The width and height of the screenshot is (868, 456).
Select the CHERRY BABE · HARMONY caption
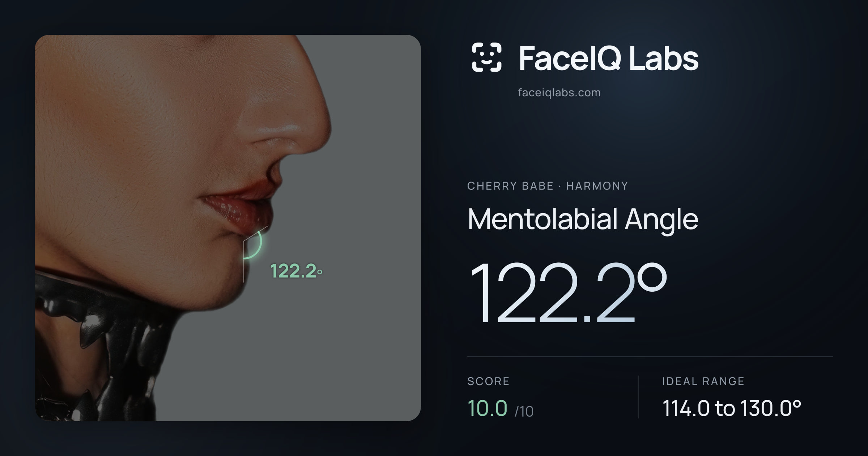548,186
